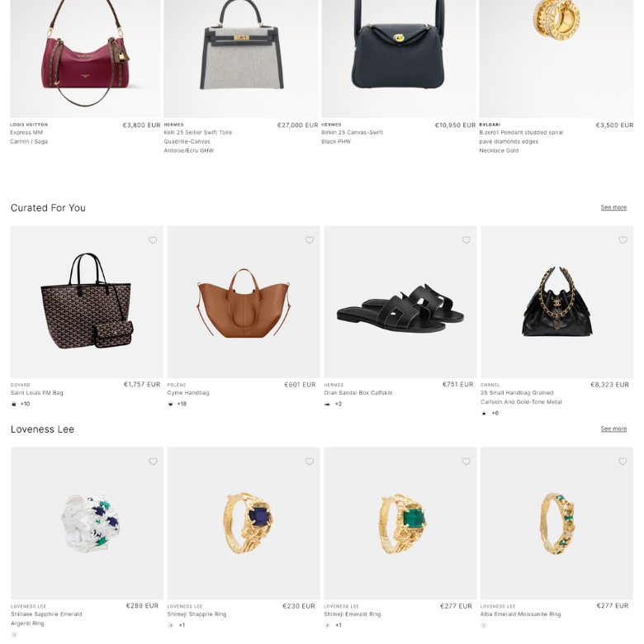Toggle wishlist heart on Polène Cyme Handbag
This screenshot has height=644, width=644.
pyautogui.click(x=310, y=240)
